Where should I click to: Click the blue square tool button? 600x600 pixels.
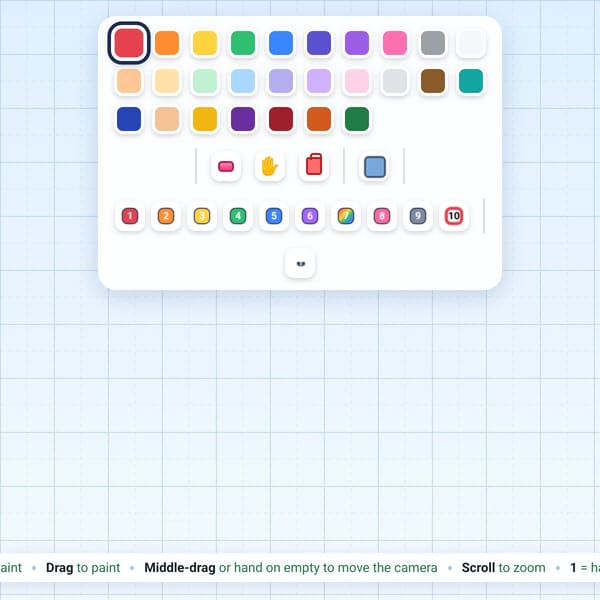pos(375,166)
